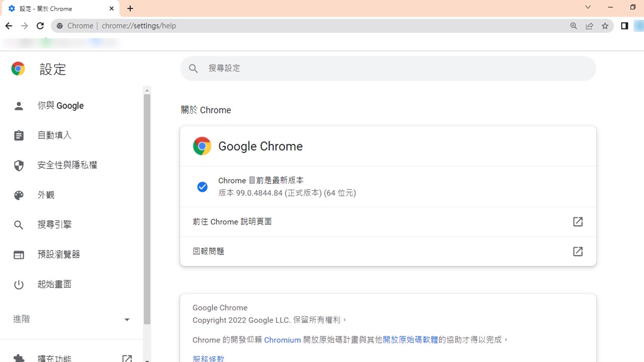Expand the 進階 section arrow

(127, 319)
